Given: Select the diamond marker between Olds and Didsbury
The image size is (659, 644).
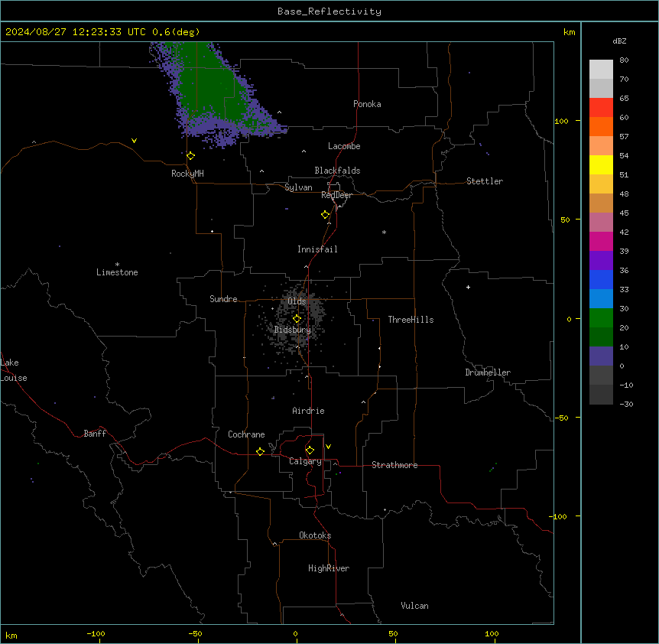Looking at the screenshot, I should 297,319.
